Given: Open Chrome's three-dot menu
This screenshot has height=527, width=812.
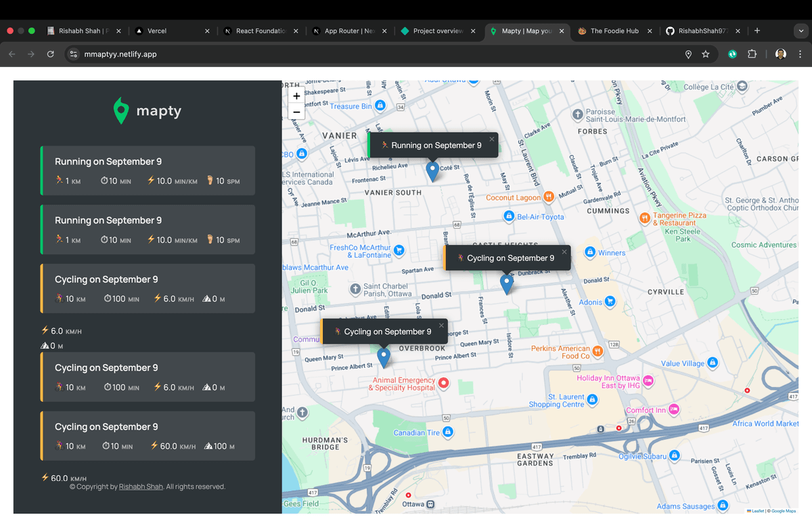Looking at the screenshot, I should 800,54.
